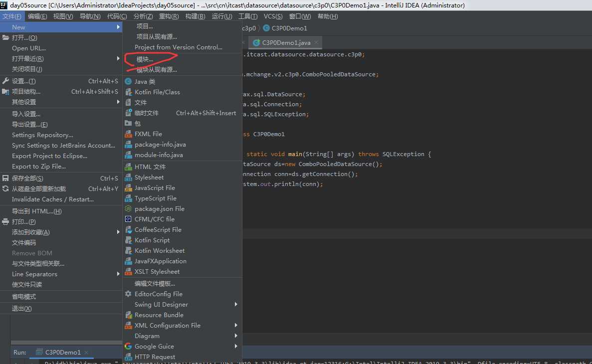Expand the Diagram submenu arrow
Screen dimensions: 592x364
click(x=236, y=336)
